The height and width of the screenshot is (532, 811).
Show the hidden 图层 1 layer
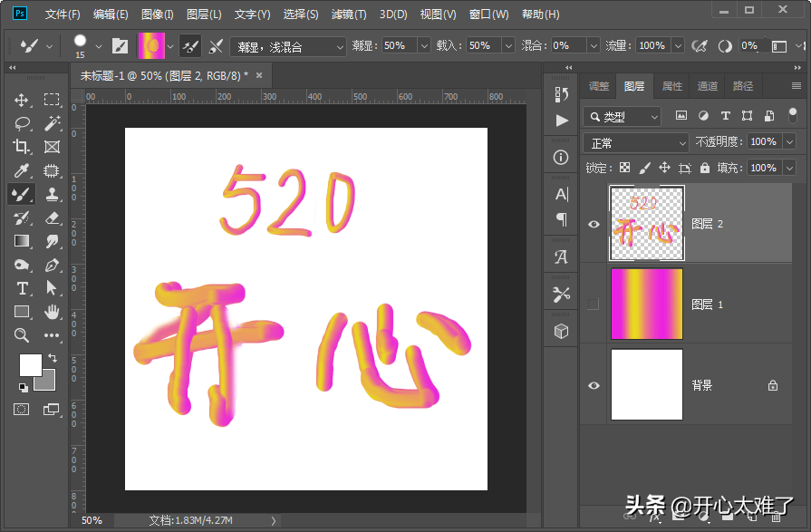[x=594, y=304]
